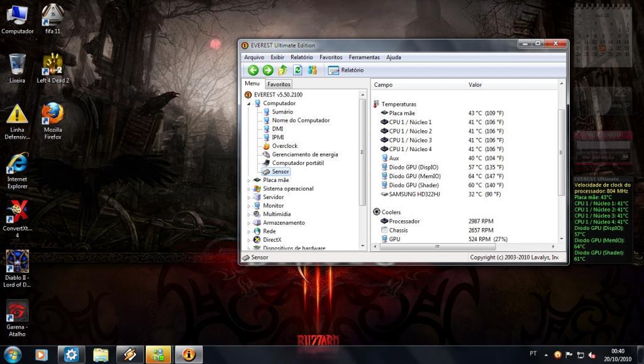This screenshot has height=364, width=644.
Task: Expand the Sistema operacional tree node
Action: pyautogui.click(x=248, y=189)
